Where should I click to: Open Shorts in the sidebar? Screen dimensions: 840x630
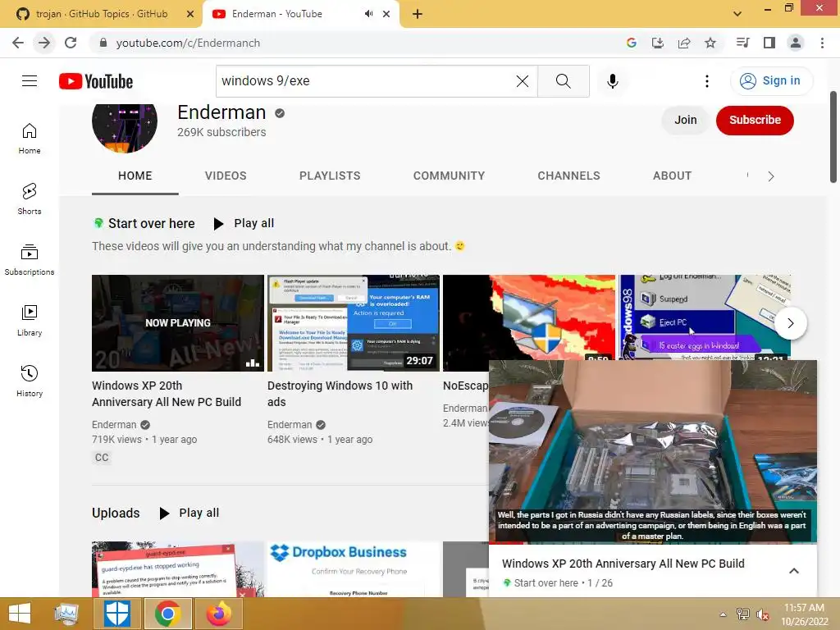point(30,199)
